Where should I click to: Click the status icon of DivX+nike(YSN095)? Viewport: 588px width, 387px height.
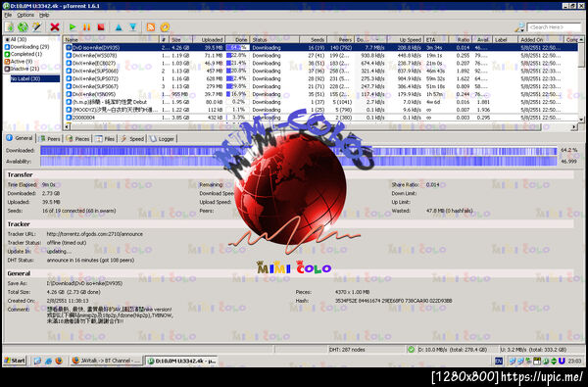69,94
